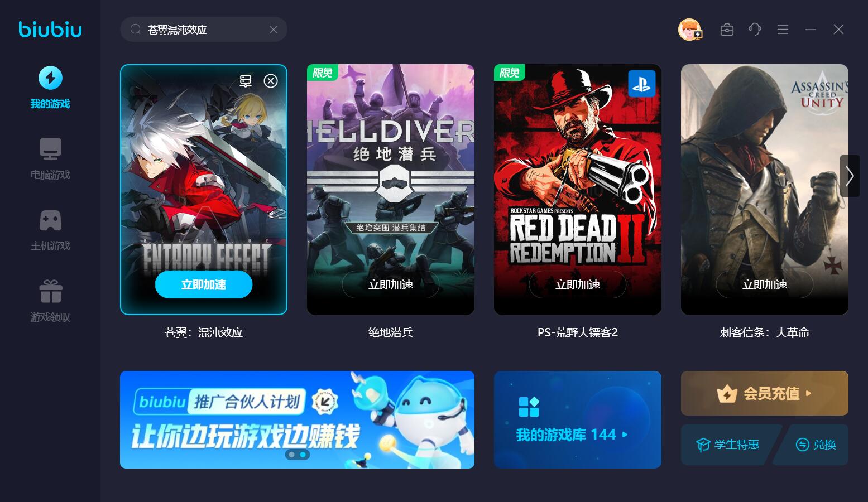Screen dimensions: 868x502
Task: Click the user avatar profile picture
Action: click(689, 30)
